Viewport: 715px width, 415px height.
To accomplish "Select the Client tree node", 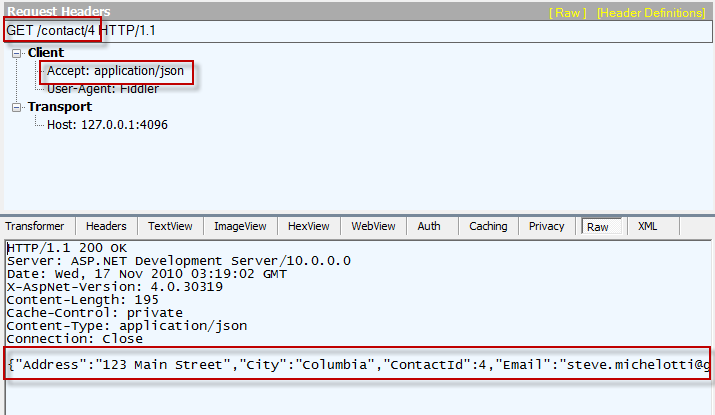I will [x=46, y=53].
